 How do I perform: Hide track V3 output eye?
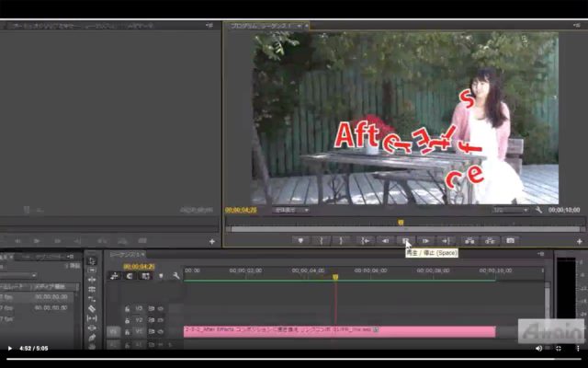coord(161,309)
